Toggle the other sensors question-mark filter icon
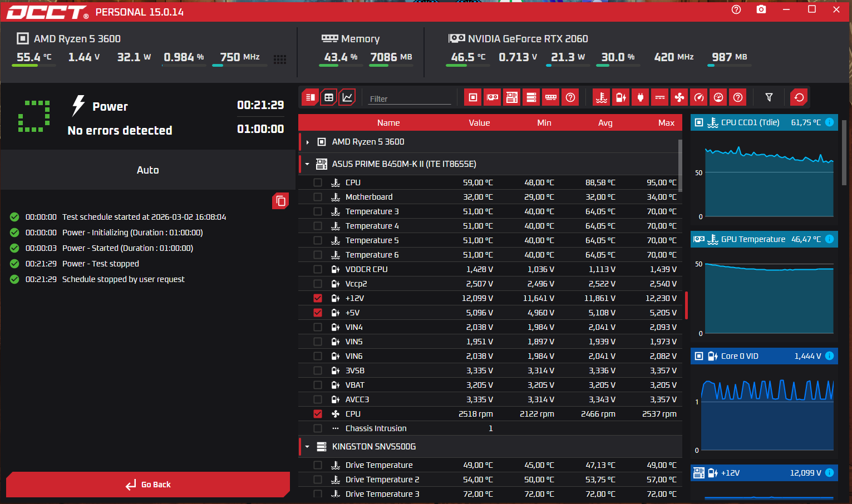This screenshot has width=852, height=504. (738, 97)
